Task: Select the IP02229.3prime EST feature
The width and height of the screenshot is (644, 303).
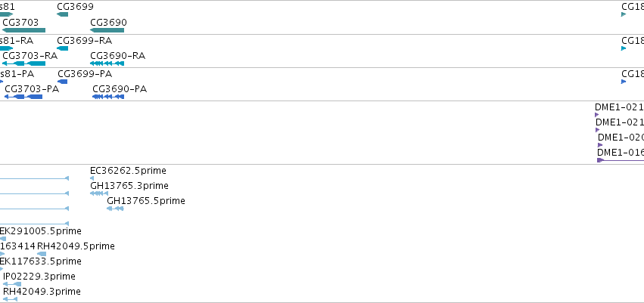Action: pyautogui.click(x=12, y=284)
